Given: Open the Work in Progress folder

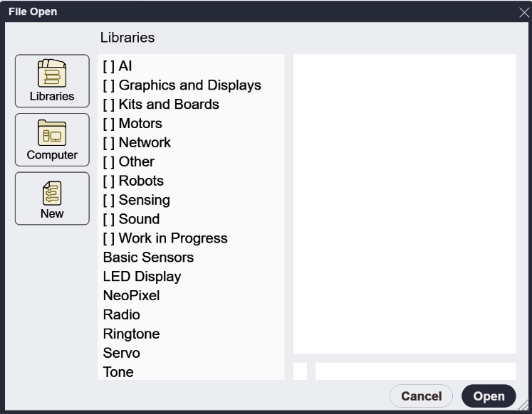Looking at the screenshot, I should pyautogui.click(x=165, y=238).
